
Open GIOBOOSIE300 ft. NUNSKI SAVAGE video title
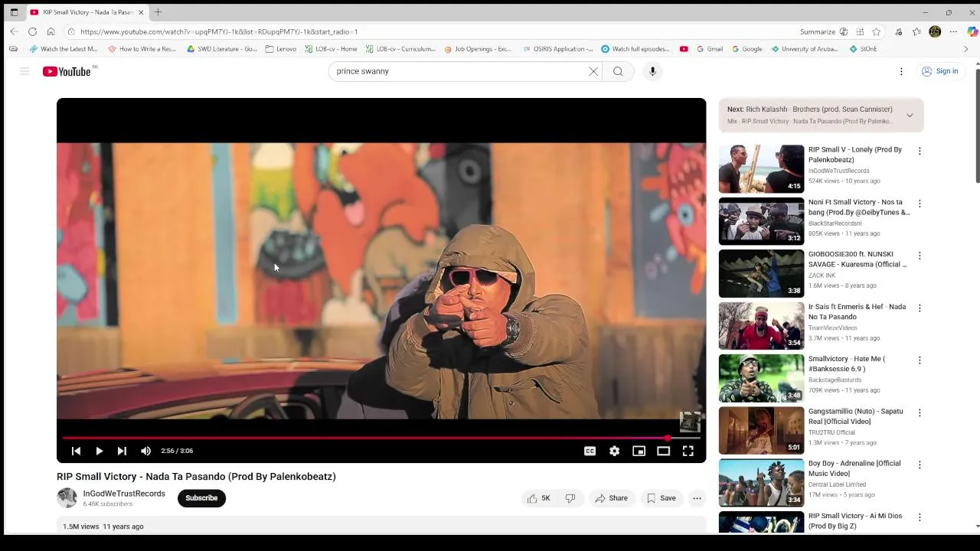(x=857, y=259)
